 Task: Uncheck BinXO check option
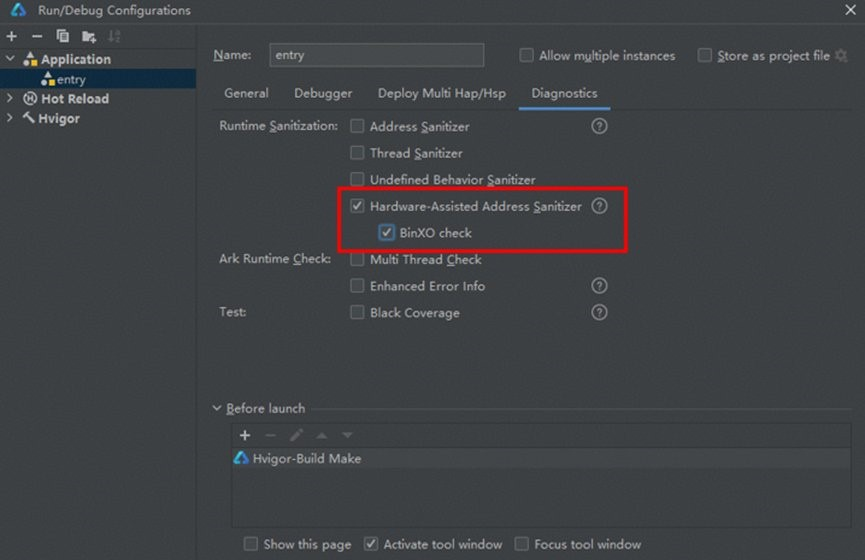[386, 233]
